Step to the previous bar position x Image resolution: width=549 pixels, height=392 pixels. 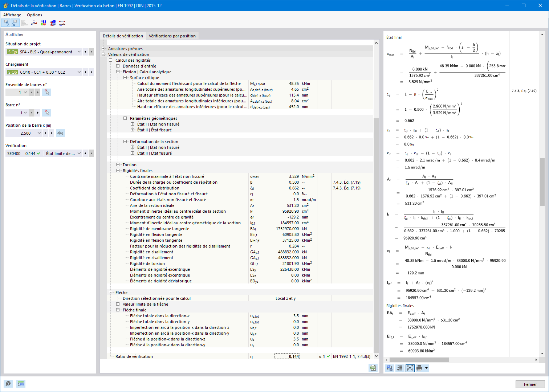tap(45, 133)
